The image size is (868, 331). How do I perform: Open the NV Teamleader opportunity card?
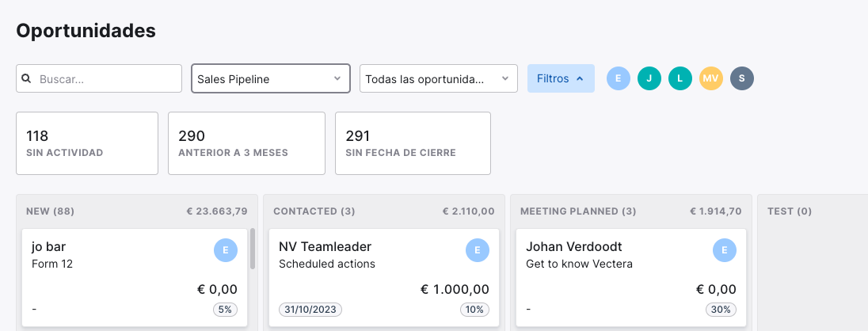[383, 278]
